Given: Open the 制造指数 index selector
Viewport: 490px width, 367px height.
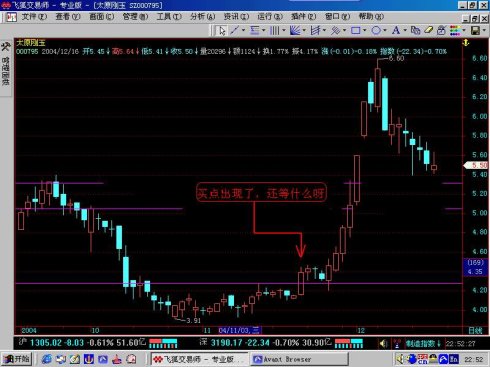Looking at the screenshot, I should (423, 343).
